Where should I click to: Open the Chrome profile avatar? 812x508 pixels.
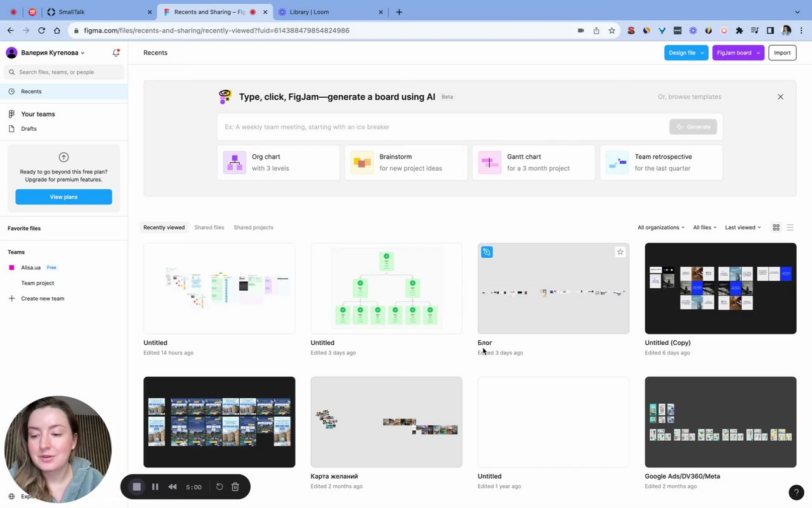[x=787, y=30]
